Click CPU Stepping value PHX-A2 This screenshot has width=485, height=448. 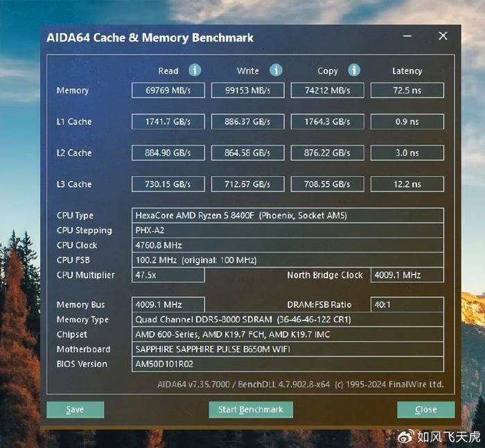tap(288, 230)
